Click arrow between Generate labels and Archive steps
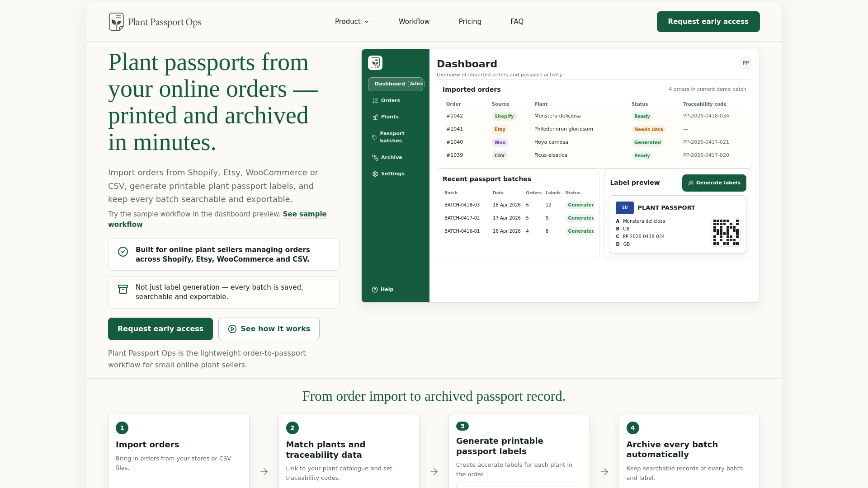 point(604,472)
